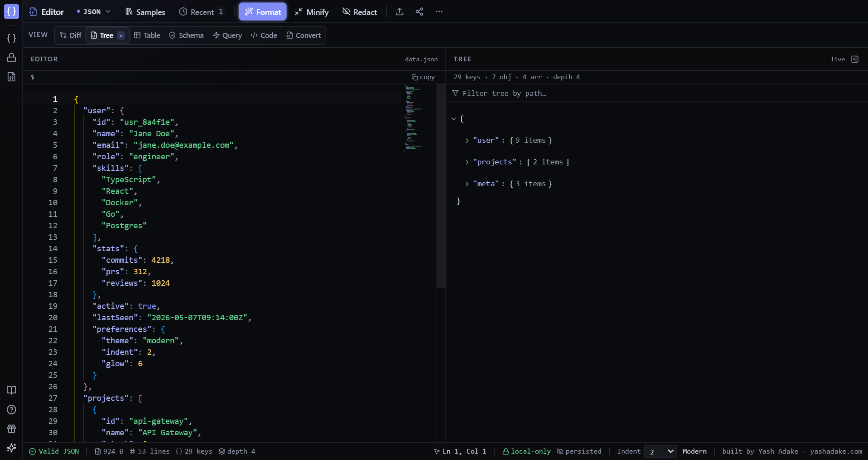Image resolution: width=868 pixels, height=460 pixels.
Task: Click the Redact button
Action: [360, 12]
